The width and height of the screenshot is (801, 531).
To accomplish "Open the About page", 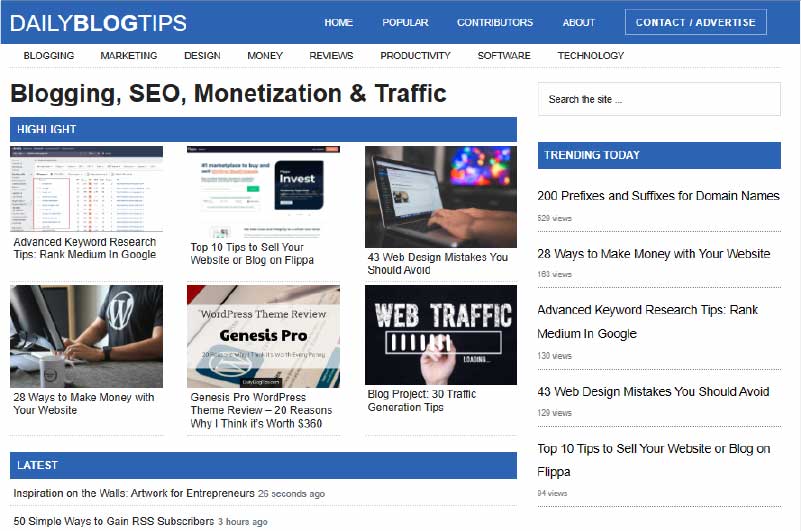I will 579,22.
